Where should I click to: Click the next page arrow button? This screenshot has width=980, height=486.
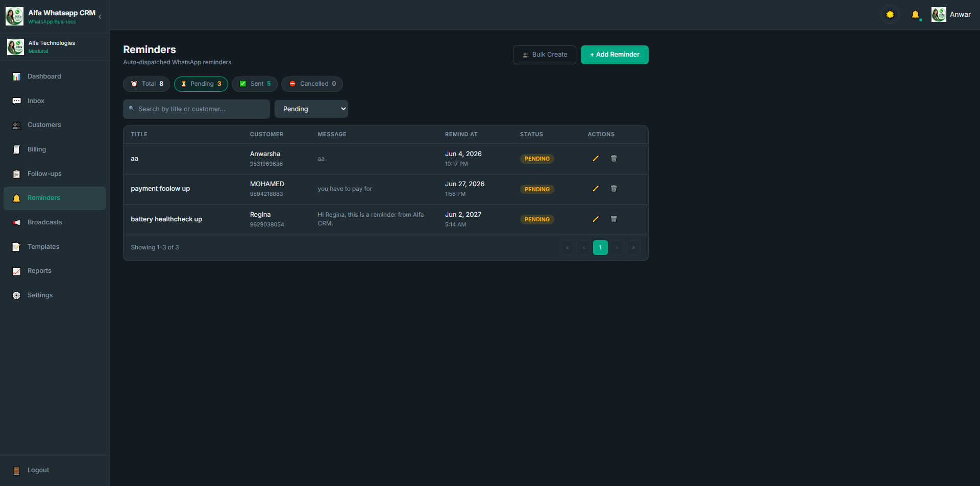[x=617, y=247]
